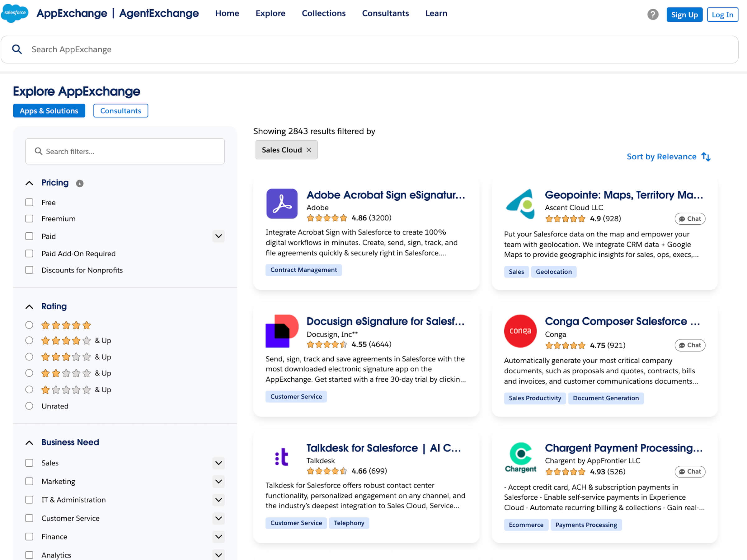Click the Conga red circle logo
The width and height of the screenshot is (747, 560).
click(520, 331)
